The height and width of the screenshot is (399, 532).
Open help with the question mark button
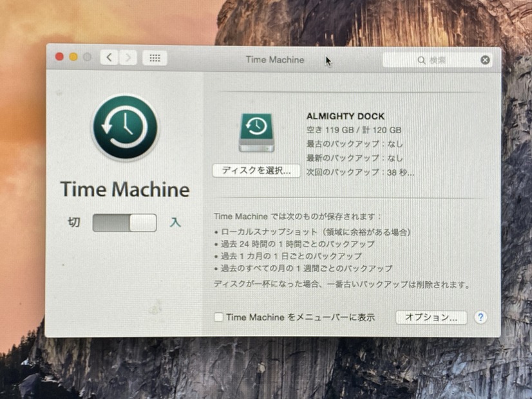[x=480, y=317]
